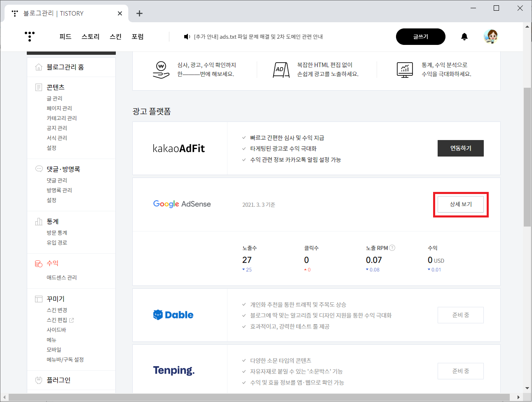This screenshot has width=532, height=402.
Task: Click the 콘텐츠 document icon
Action: (39, 87)
